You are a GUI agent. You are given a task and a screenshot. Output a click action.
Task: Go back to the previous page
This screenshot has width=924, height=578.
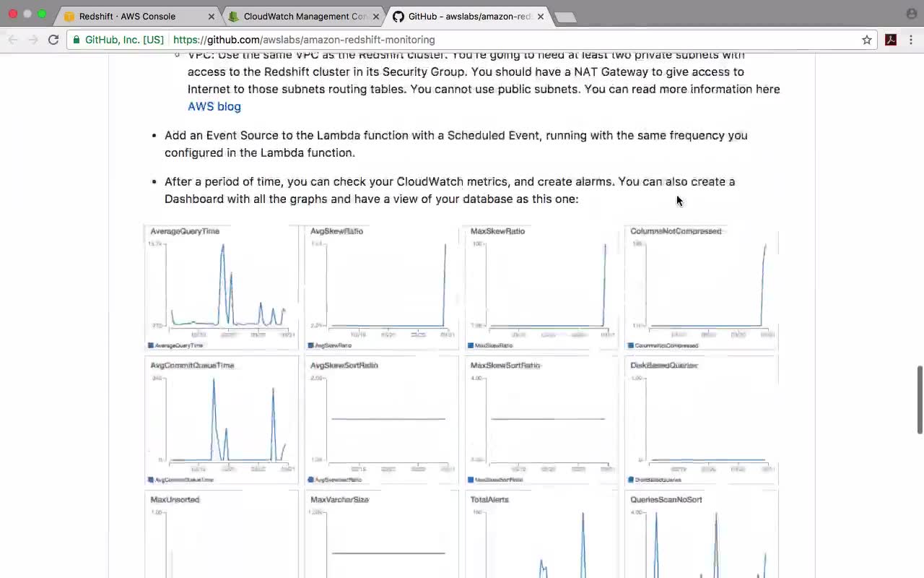pyautogui.click(x=13, y=40)
